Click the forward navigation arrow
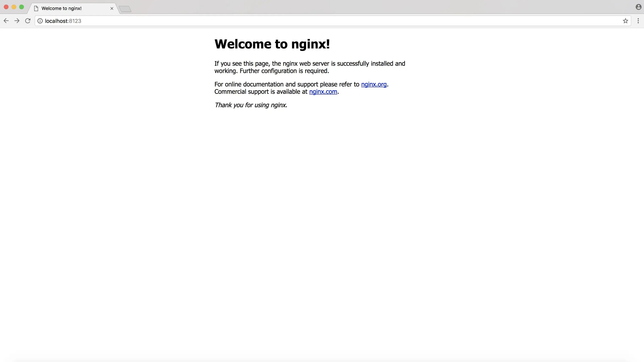The height and width of the screenshot is (362, 644). tap(17, 21)
